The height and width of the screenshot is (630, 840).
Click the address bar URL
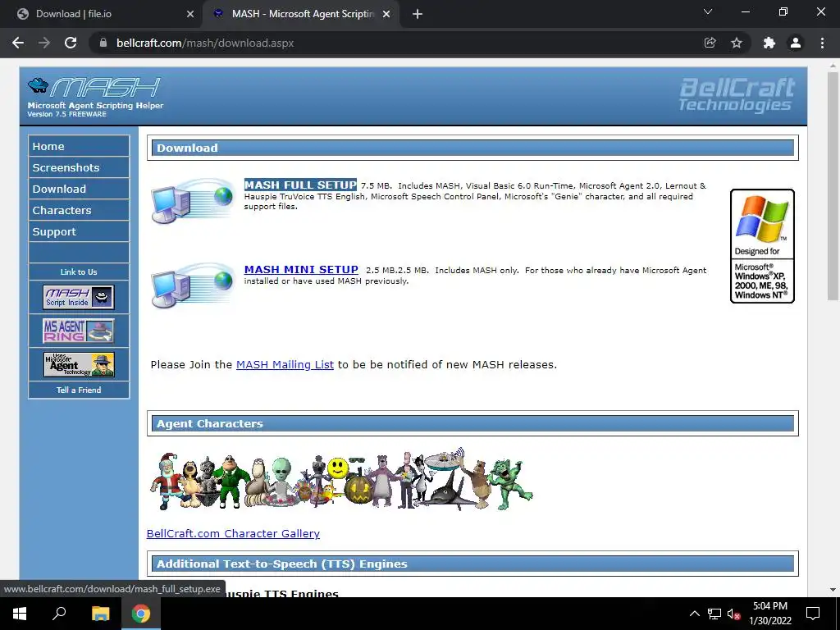[x=205, y=43]
